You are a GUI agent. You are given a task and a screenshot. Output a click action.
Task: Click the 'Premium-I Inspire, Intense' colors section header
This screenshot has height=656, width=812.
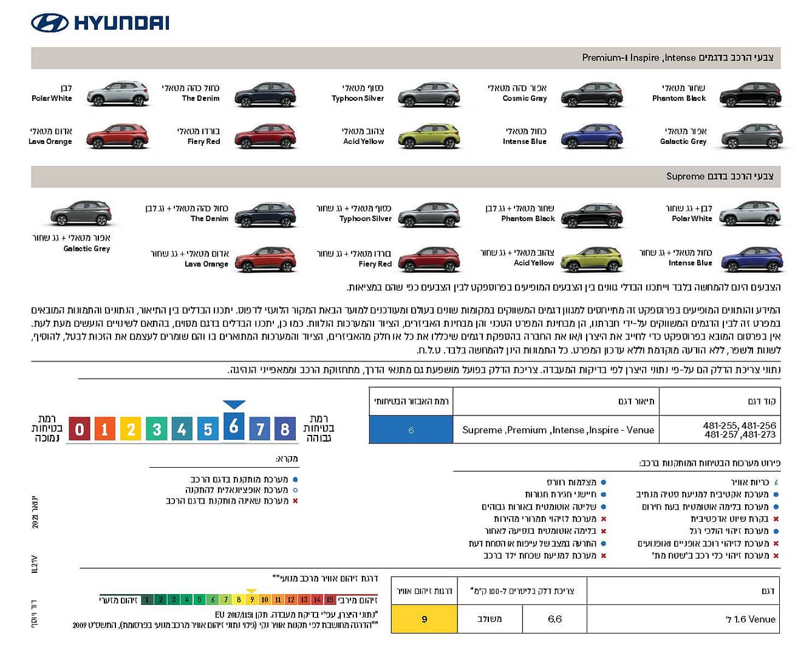pos(406,58)
